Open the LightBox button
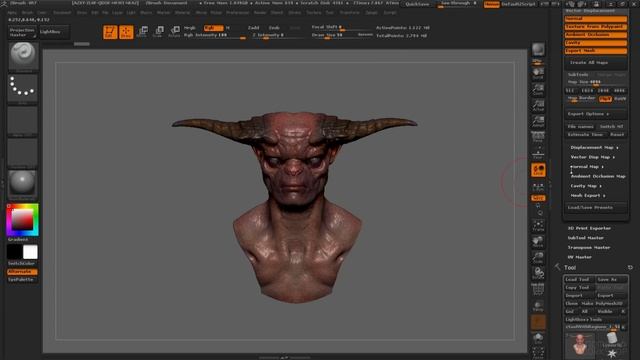640x360 pixels. tap(54, 32)
